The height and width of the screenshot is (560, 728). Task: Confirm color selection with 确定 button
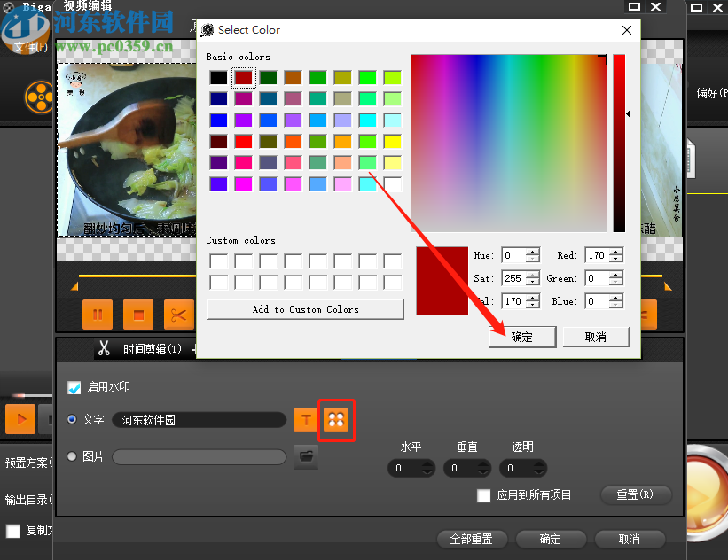coord(522,337)
